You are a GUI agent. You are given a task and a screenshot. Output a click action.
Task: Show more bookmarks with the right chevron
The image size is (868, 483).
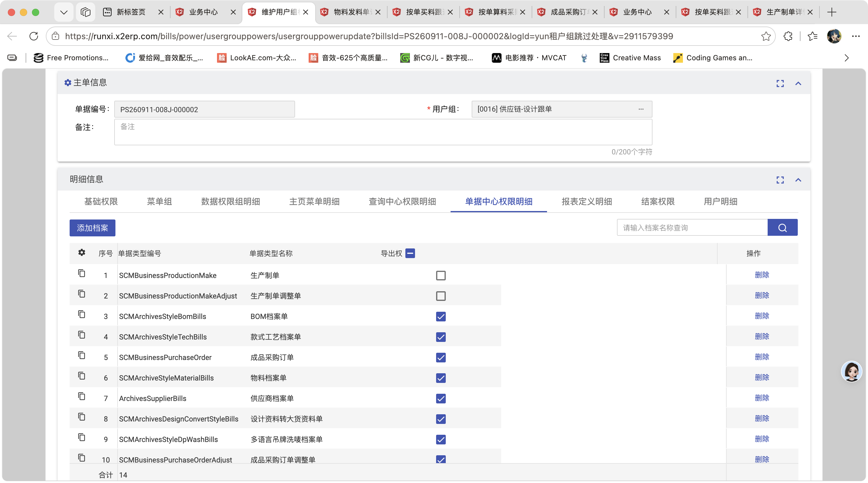click(x=846, y=58)
